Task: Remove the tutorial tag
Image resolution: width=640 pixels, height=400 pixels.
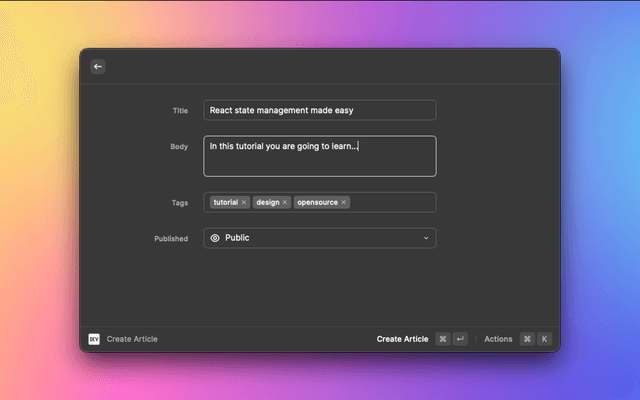Action: [244, 202]
